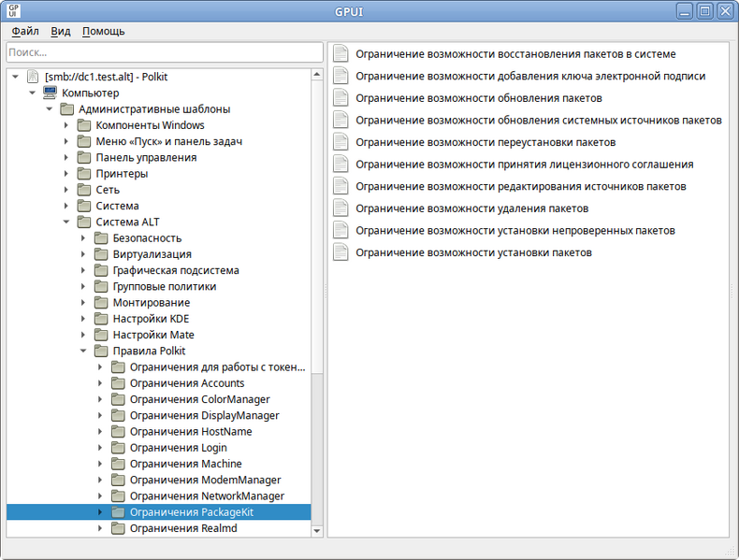
Task: Select Ограничения для работы с токен... tree item
Action: 218,366
